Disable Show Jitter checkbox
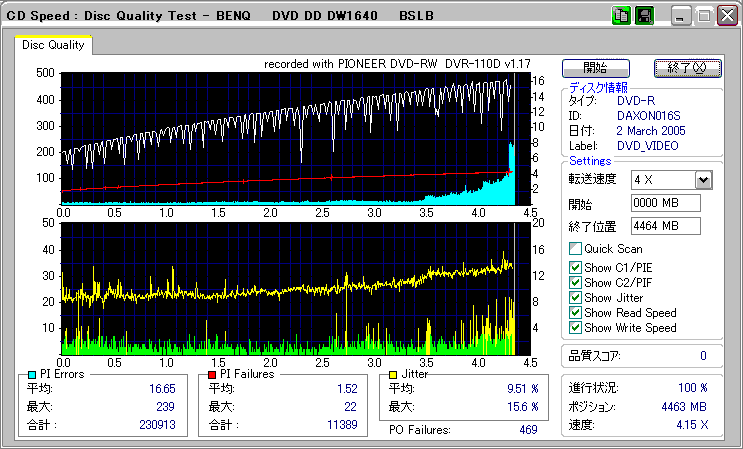Viewport: 743px width, 449px height. click(x=575, y=297)
